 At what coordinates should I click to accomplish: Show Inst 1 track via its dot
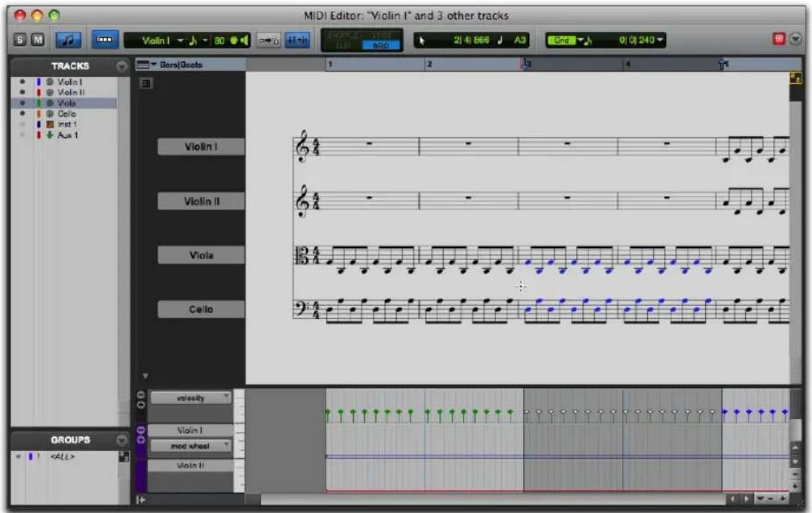click(x=23, y=124)
